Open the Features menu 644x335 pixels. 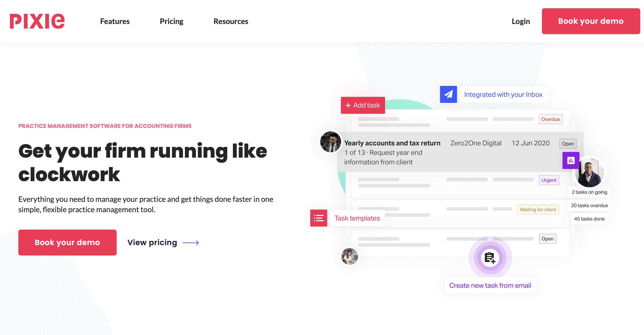115,21
